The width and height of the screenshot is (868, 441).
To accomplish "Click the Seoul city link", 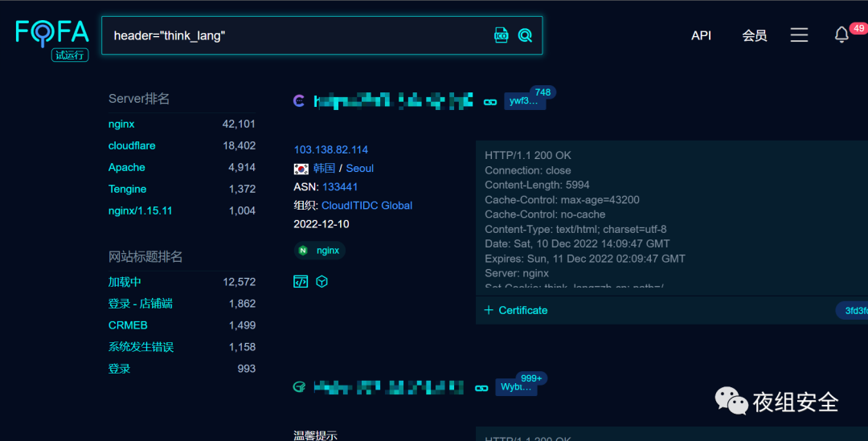I will pos(360,168).
